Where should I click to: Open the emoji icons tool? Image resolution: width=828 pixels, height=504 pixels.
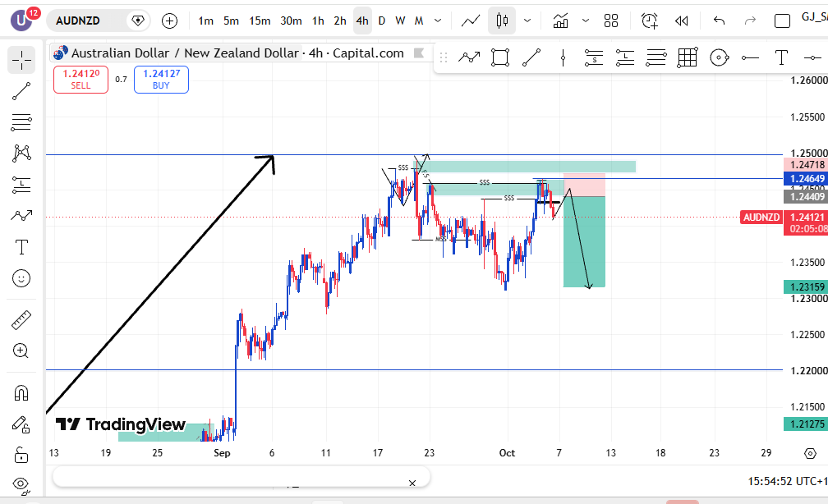point(21,278)
